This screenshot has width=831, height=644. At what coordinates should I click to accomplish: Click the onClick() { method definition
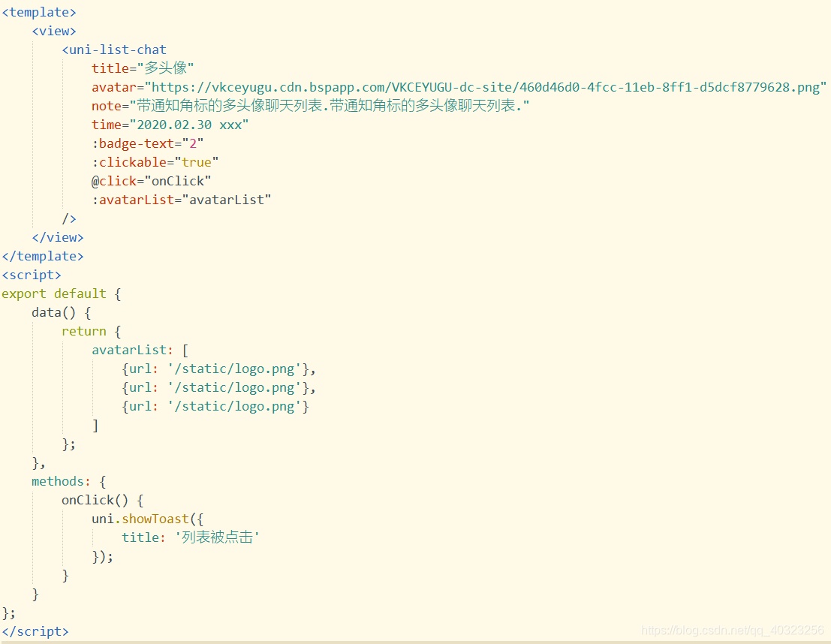tap(103, 501)
